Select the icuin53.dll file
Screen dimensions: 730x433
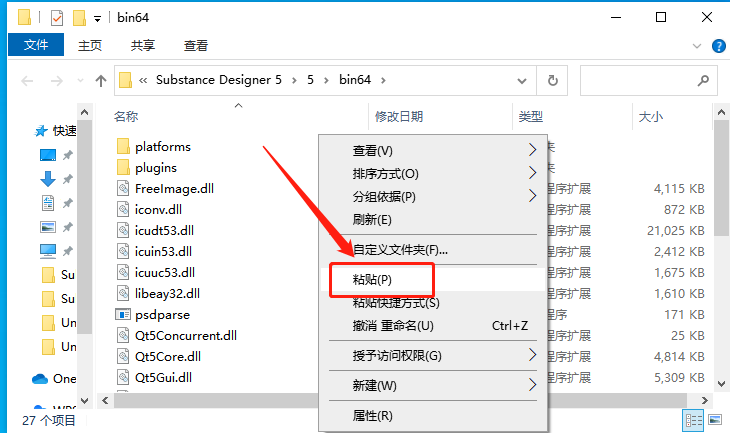(163, 251)
